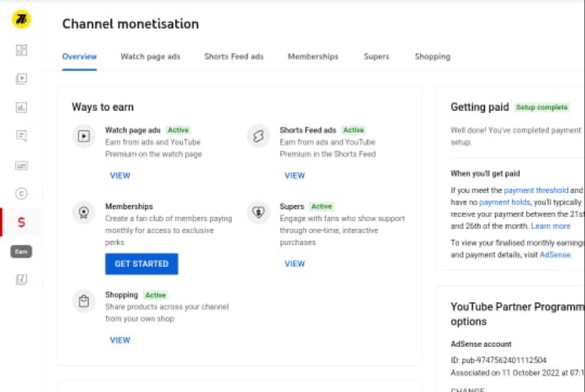This screenshot has width=585, height=392.
Task: Click VIEW under Shorts Feed ads
Action: [x=295, y=176]
